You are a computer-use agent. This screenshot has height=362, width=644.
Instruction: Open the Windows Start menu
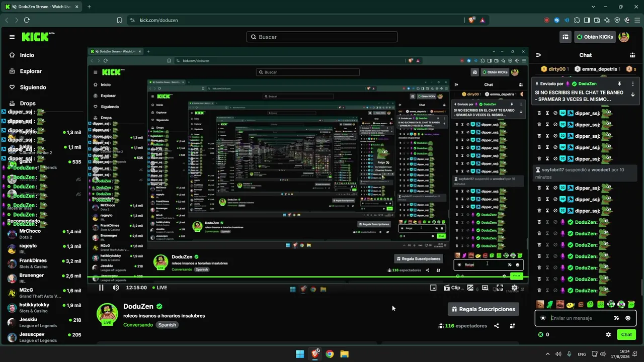click(x=300, y=354)
